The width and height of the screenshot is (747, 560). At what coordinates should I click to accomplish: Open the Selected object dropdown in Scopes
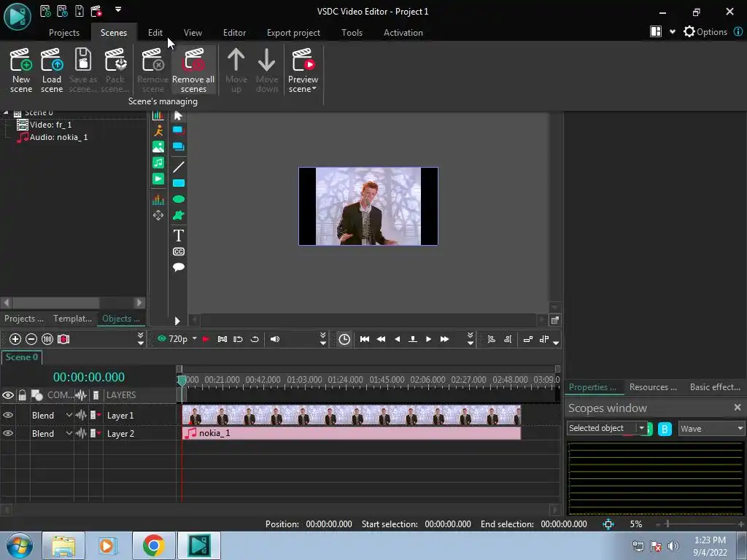click(642, 428)
